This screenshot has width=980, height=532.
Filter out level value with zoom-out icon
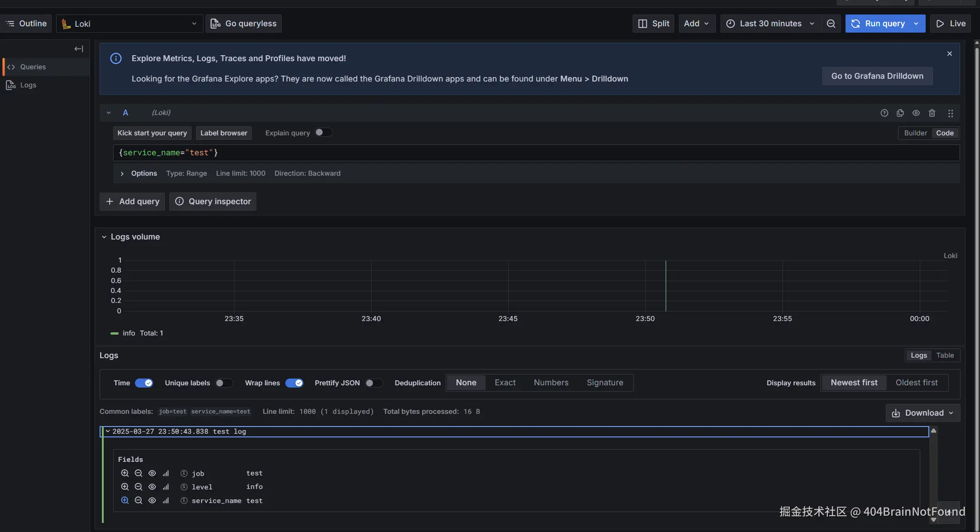tap(139, 487)
